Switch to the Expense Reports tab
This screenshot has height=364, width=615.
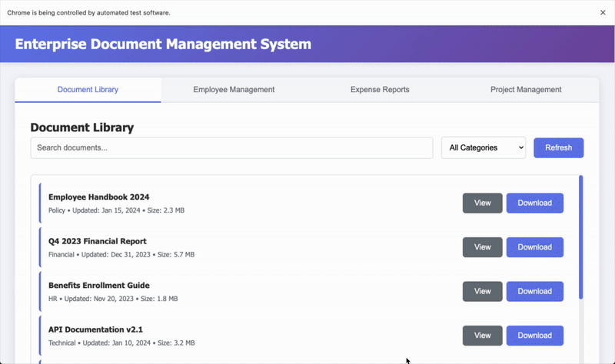coord(380,90)
